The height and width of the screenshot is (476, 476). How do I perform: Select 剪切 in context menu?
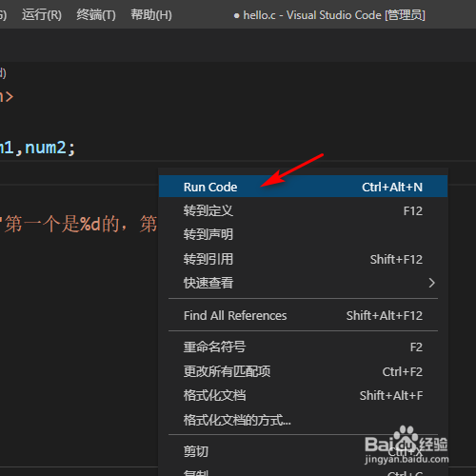click(x=303, y=451)
